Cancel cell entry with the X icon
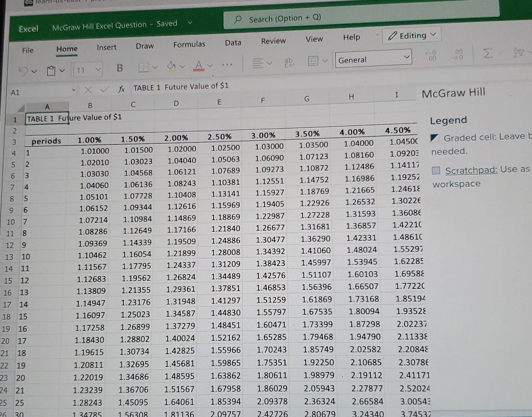The image size is (532, 417). [x=88, y=89]
